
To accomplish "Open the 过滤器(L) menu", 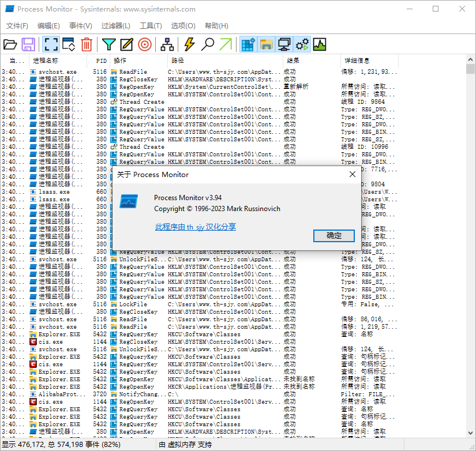I will [x=115, y=26].
